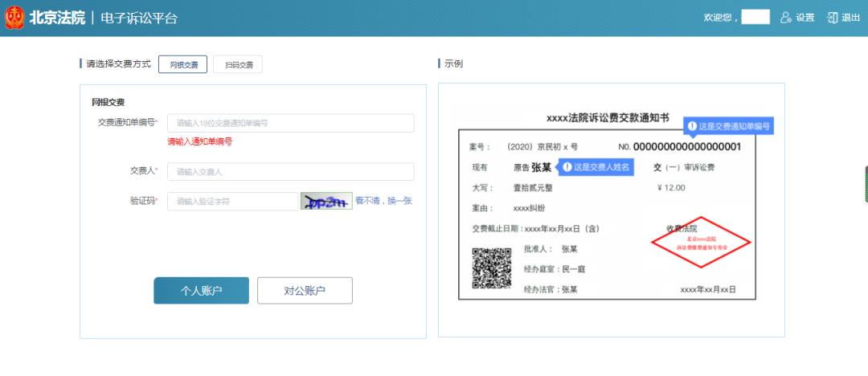Click the 示例 section heading
Viewport: 868px width, 376px height.
point(453,63)
